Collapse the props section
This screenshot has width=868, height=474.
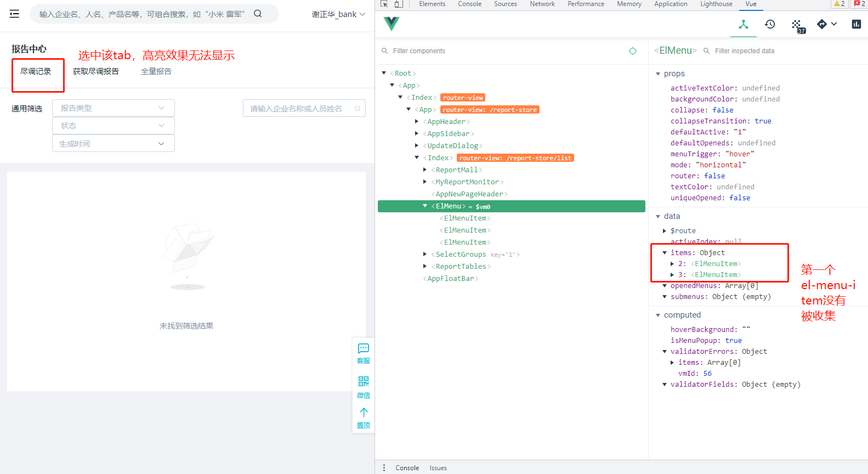pos(658,74)
